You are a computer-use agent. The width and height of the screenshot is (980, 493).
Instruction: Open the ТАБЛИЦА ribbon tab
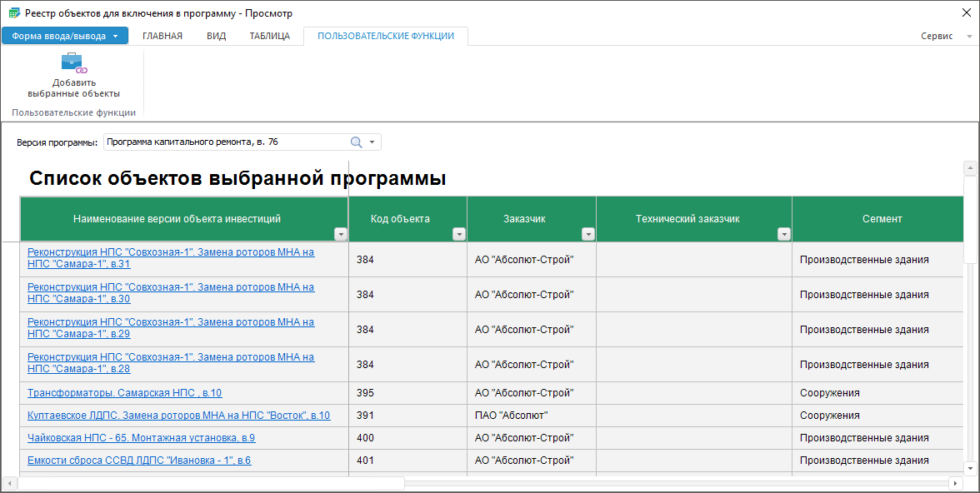[x=269, y=36]
